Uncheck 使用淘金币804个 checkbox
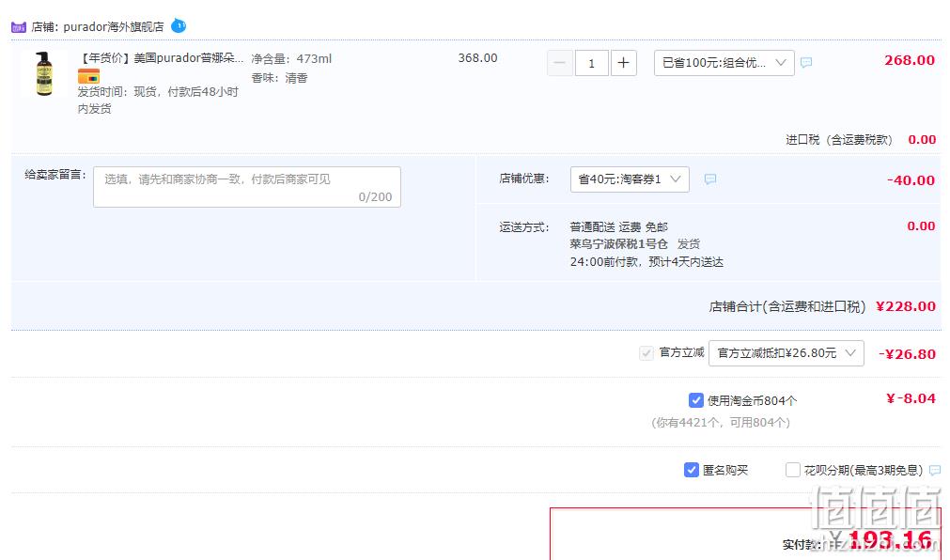The height and width of the screenshot is (560, 950). click(695, 400)
